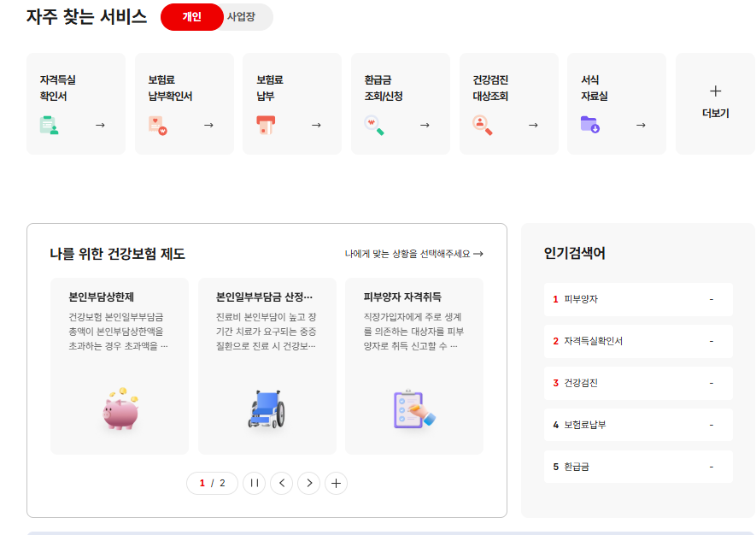Viewport: 756px width, 535px height.
Task: Select popular keyword 건강검진
Action: pos(581,383)
